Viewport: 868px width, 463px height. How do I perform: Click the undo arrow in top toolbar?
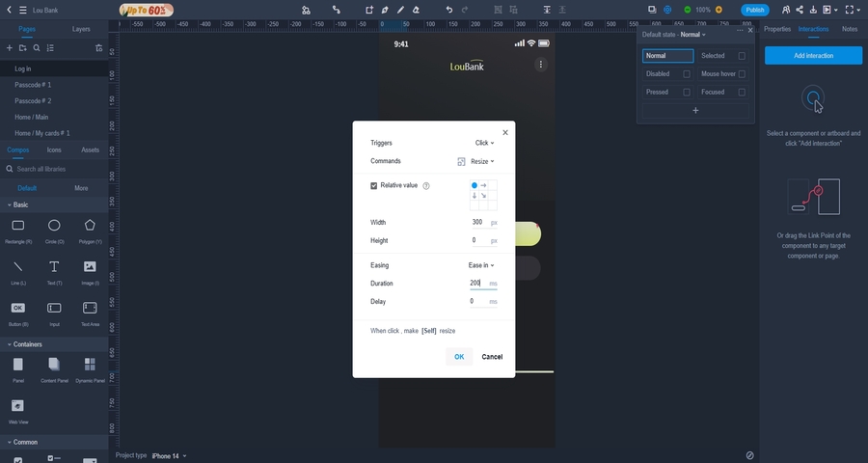pyautogui.click(x=448, y=10)
